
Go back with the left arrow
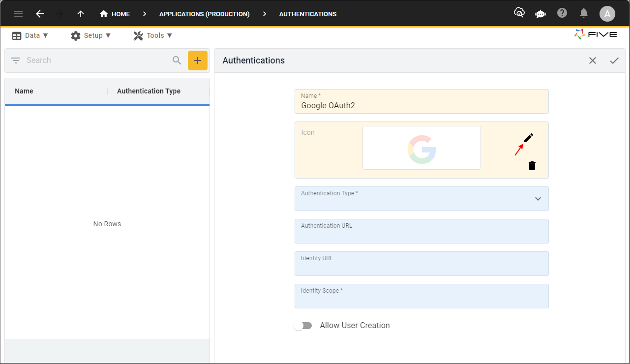tap(40, 14)
